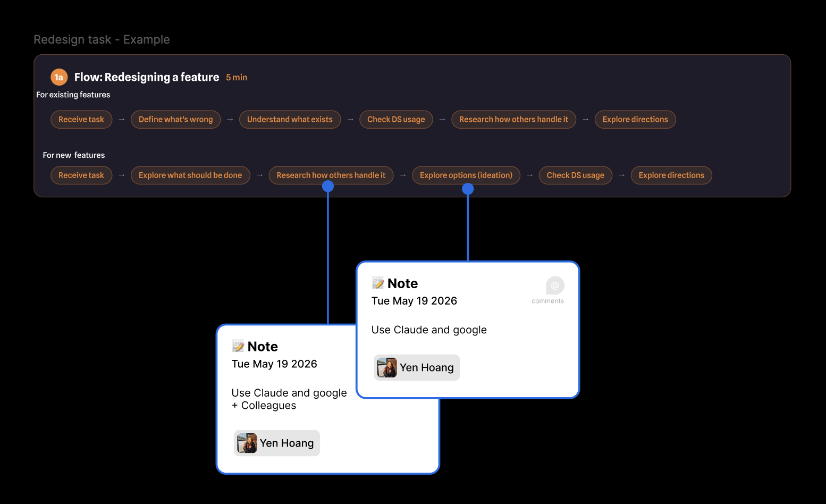This screenshot has width=826, height=504.
Task: Select the Understand what exists step
Action: pos(290,119)
